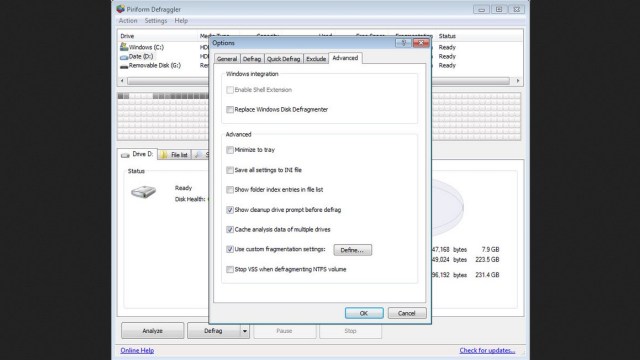Click the Piriform Defraggler app icon in the title bar
The height and width of the screenshot is (360, 640).
[x=120, y=9]
